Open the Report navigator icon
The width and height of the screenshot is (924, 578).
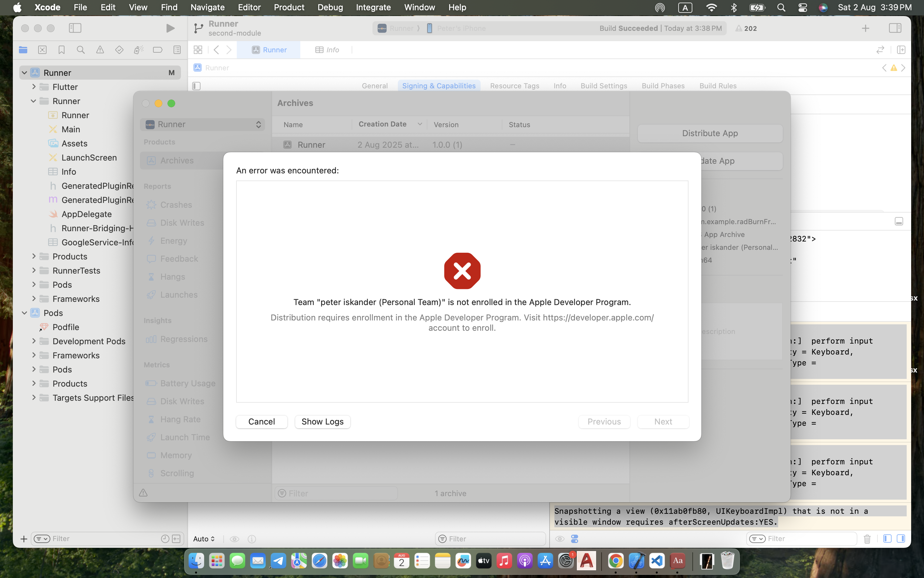pyautogui.click(x=177, y=50)
